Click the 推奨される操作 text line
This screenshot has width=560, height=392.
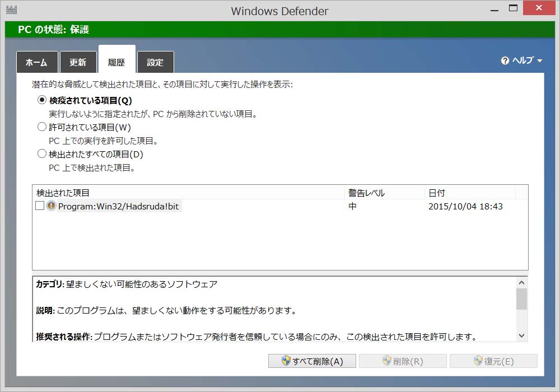tap(256, 337)
